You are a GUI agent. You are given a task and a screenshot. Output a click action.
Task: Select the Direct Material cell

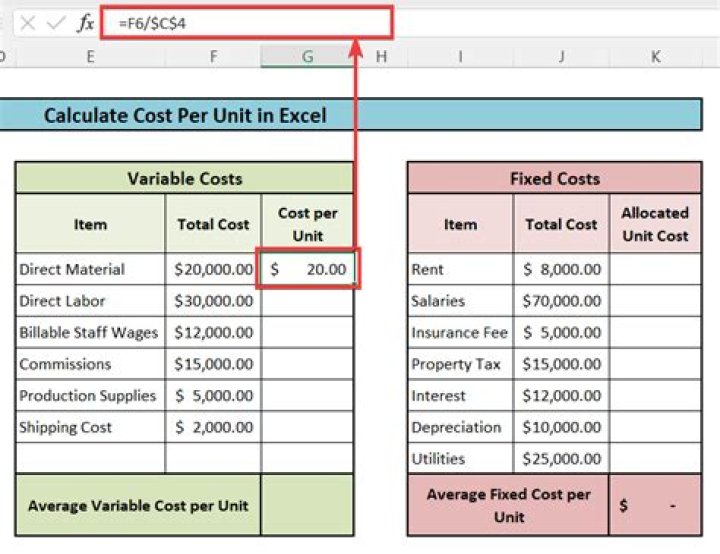click(90, 269)
